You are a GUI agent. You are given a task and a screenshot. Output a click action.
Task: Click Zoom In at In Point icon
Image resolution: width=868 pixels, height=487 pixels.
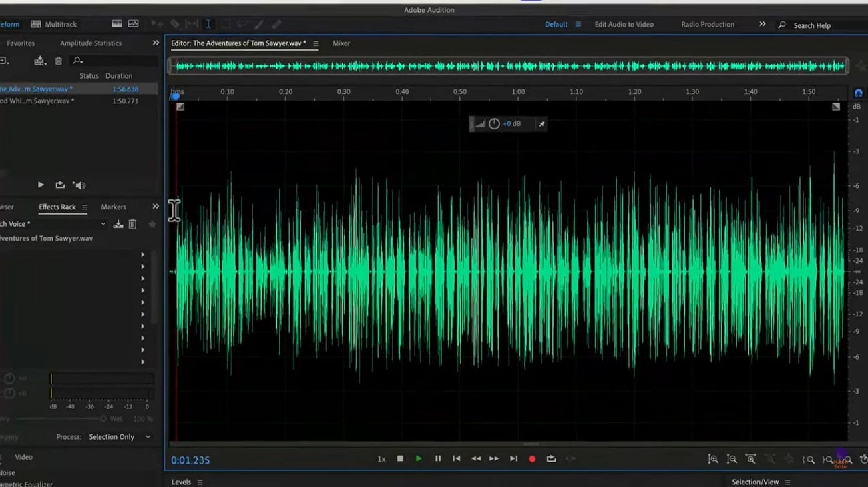tap(809, 459)
